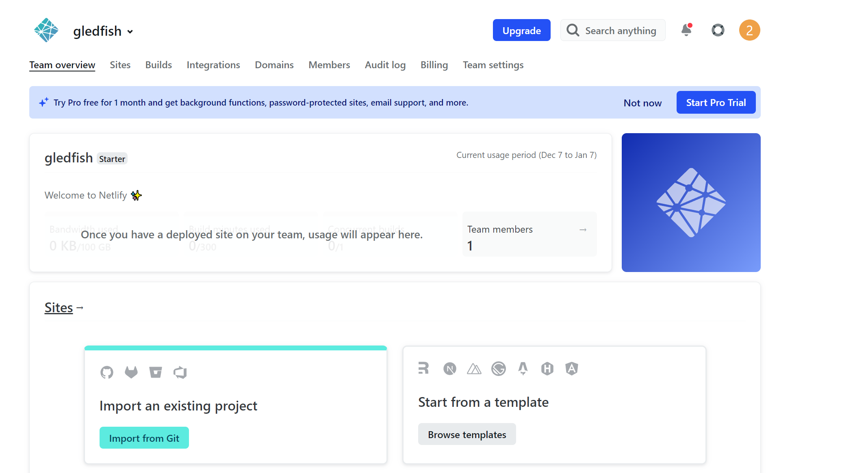Click the Next.js template icon
The height and width of the screenshot is (473, 868).
click(x=450, y=369)
